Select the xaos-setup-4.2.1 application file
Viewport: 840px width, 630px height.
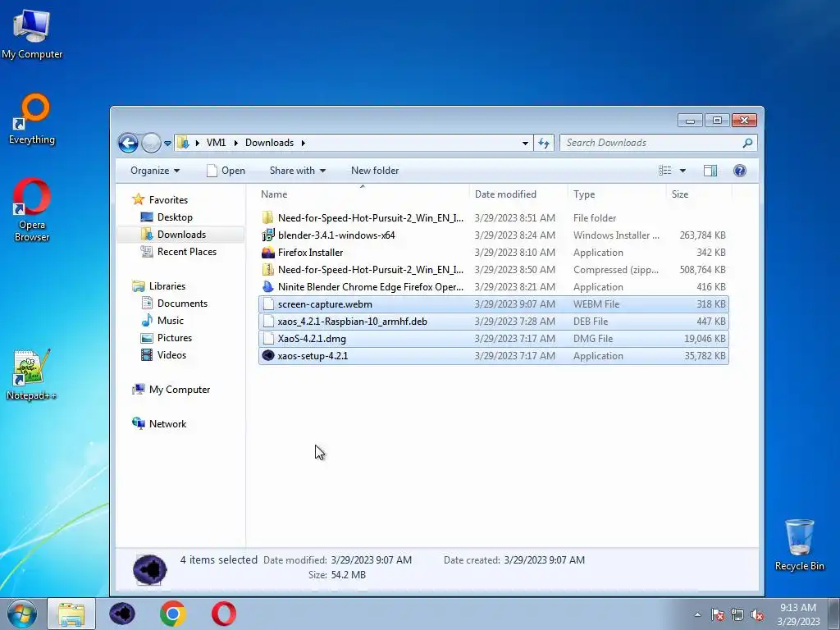[493, 356]
